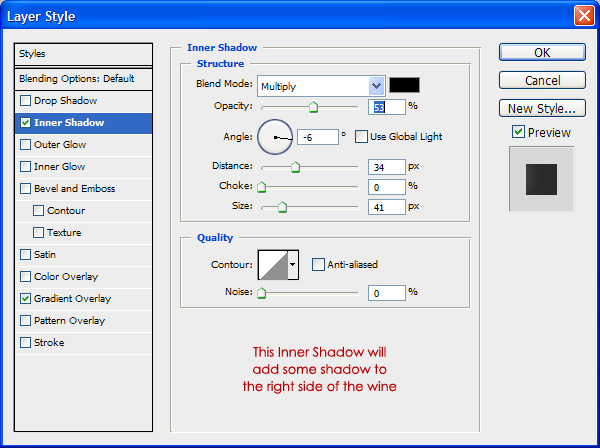The height and width of the screenshot is (448, 600).
Task: Uncheck the Gradient Overlay checkbox
Action: coord(25,298)
